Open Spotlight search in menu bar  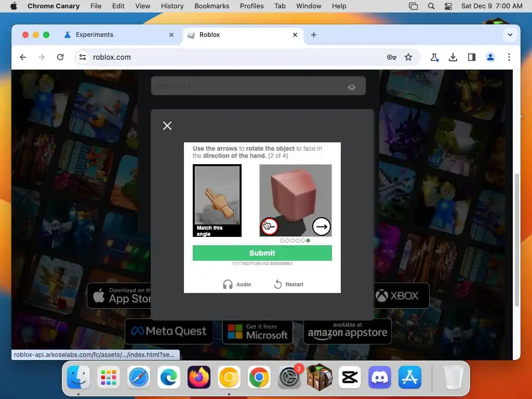(431, 6)
